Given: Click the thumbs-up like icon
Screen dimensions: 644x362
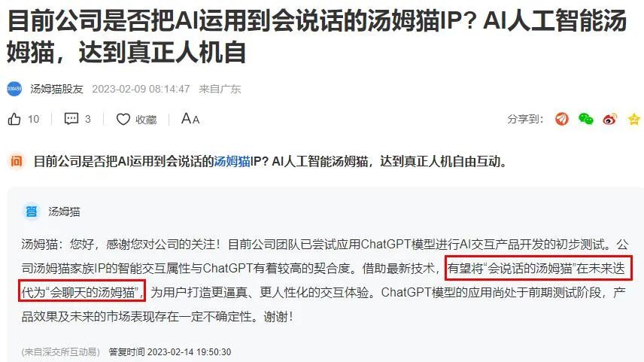Looking at the screenshot, I should pos(14,119).
